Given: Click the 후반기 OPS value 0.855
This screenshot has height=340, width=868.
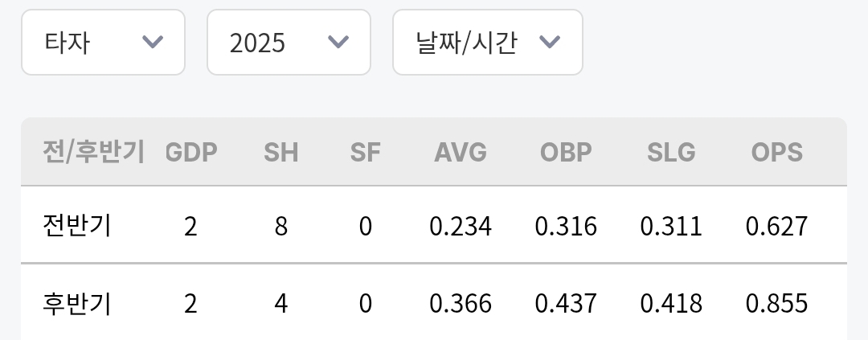Looking at the screenshot, I should click(776, 304).
